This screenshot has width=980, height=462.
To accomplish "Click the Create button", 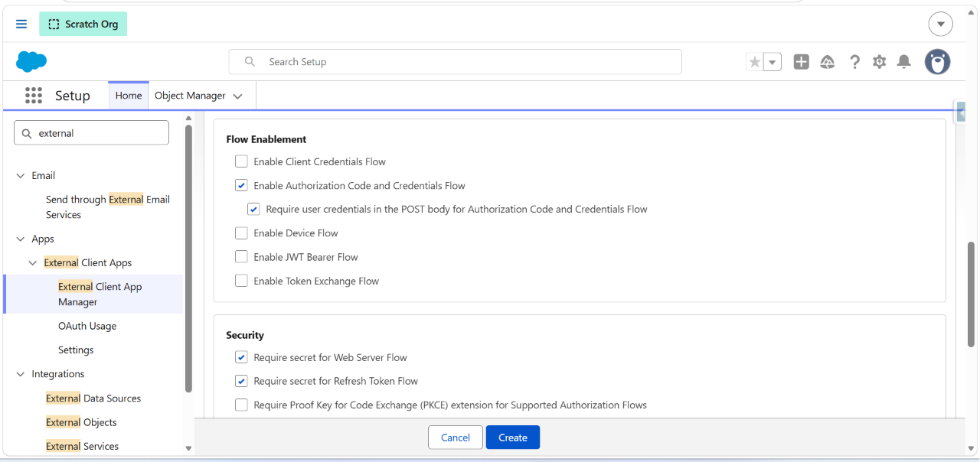I will [x=513, y=438].
